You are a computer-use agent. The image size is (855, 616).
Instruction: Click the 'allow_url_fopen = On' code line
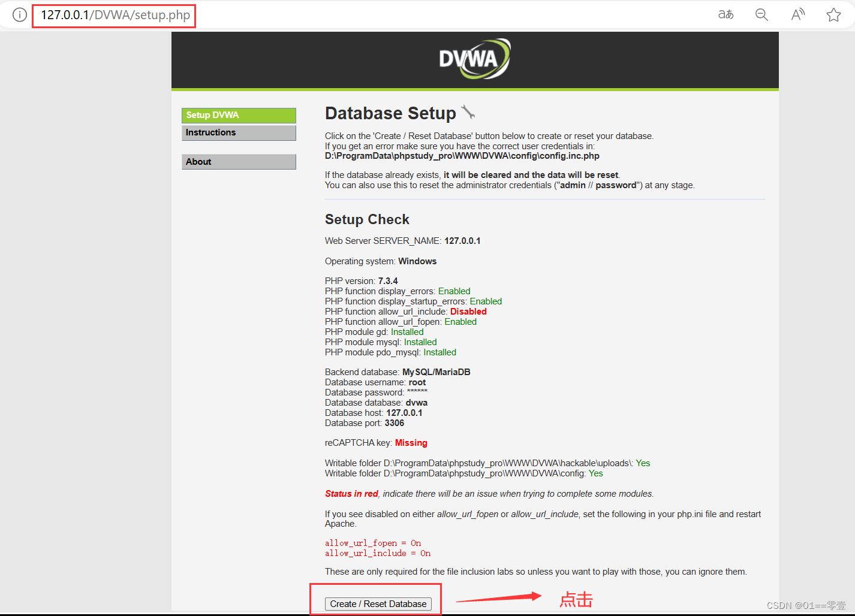[373, 543]
